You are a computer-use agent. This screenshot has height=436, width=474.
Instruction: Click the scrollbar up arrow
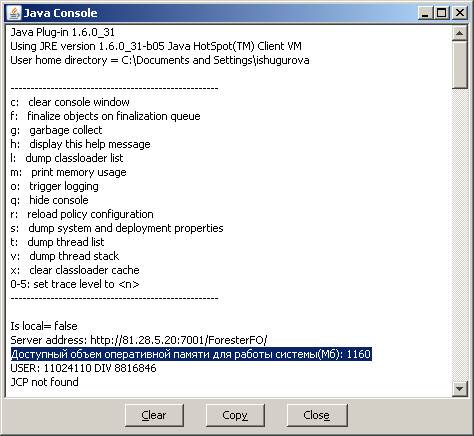click(460, 33)
